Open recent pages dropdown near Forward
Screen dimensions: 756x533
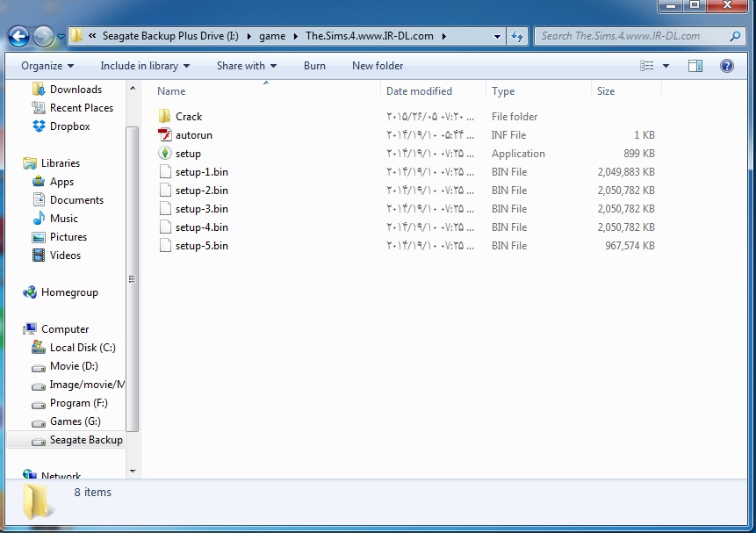[x=61, y=36]
